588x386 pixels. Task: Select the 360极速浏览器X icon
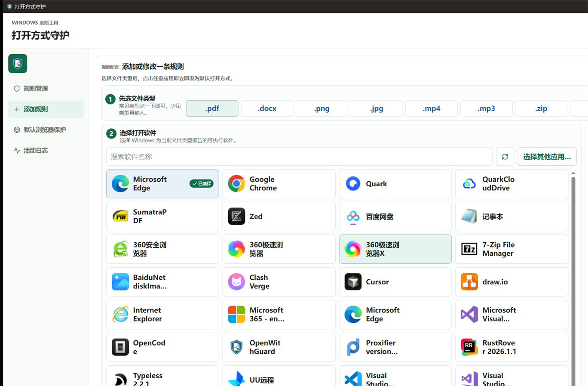coord(353,249)
